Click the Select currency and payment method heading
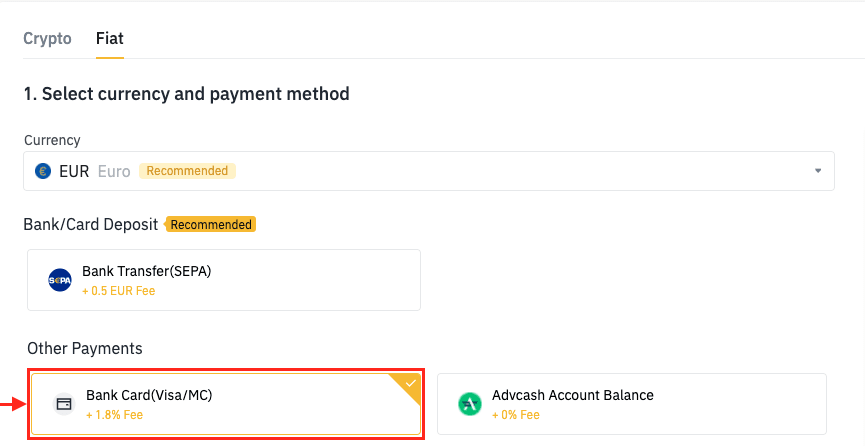The image size is (865, 446). (186, 94)
